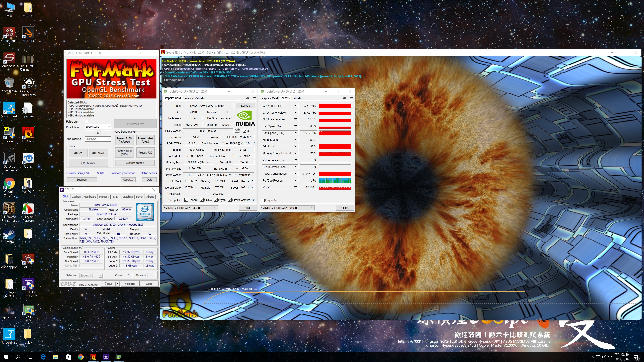This screenshot has height=362, width=644.
Task: Follow the Compare your score link
Action: point(122,173)
